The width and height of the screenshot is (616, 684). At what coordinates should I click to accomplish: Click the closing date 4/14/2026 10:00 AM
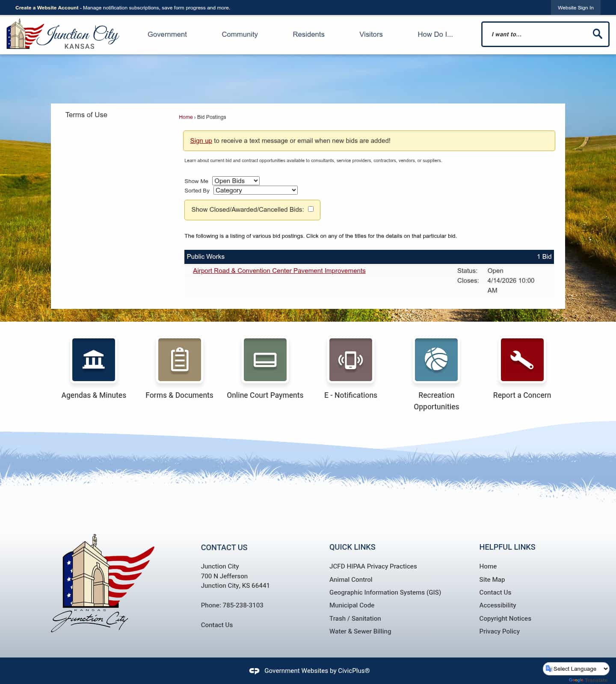tap(511, 285)
